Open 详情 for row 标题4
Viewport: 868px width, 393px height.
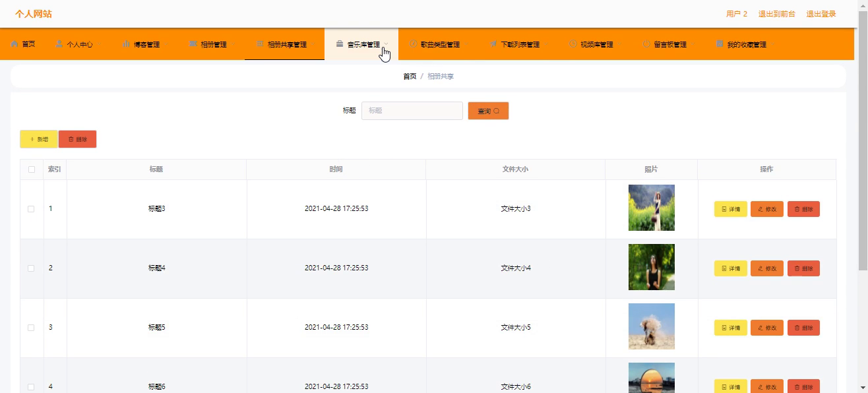pos(731,268)
